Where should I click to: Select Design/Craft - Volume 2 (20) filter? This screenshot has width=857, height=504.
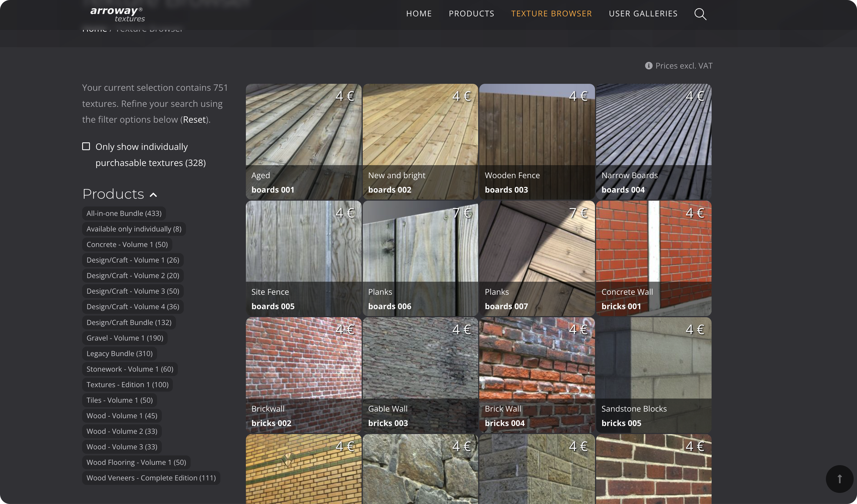click(x=133, y=276)
